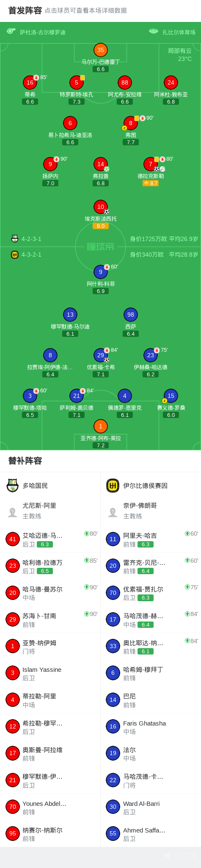Click the 伊尔比德侯赛因 team logo
This screenshot has width=201, height=868.
pos(113,485)
